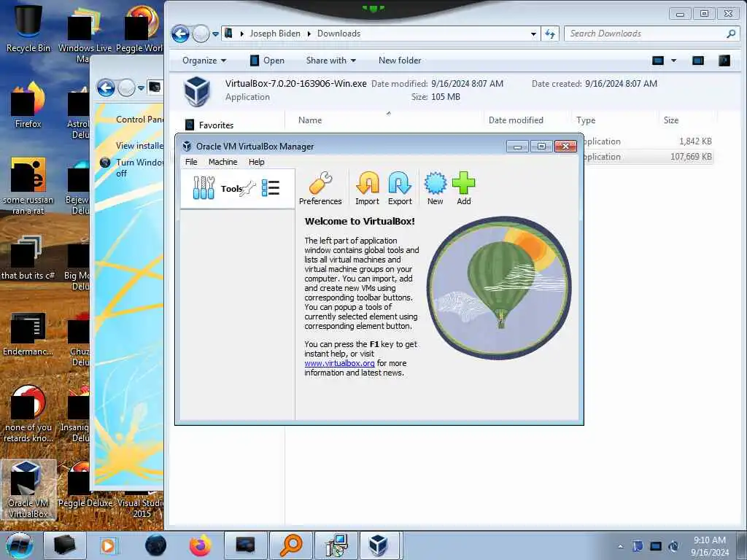Open the media player taskbar icon
747x560 pixels.
(109, 545)
